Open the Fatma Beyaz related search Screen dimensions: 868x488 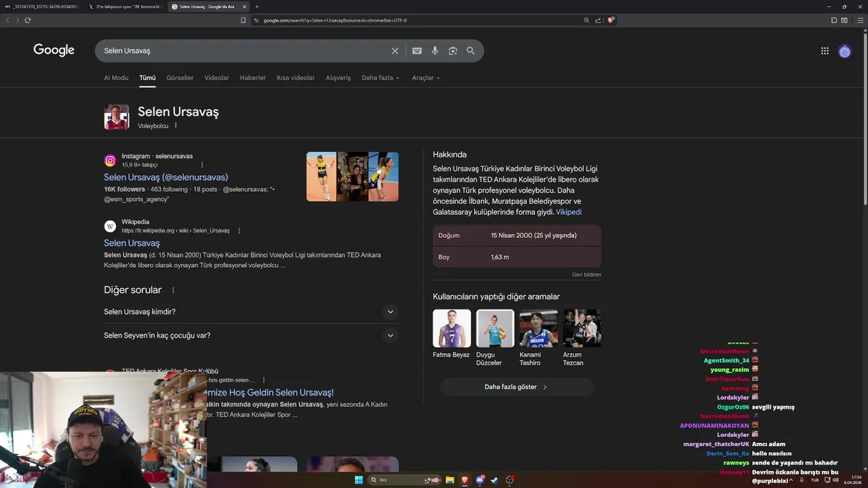pos(452,338)
